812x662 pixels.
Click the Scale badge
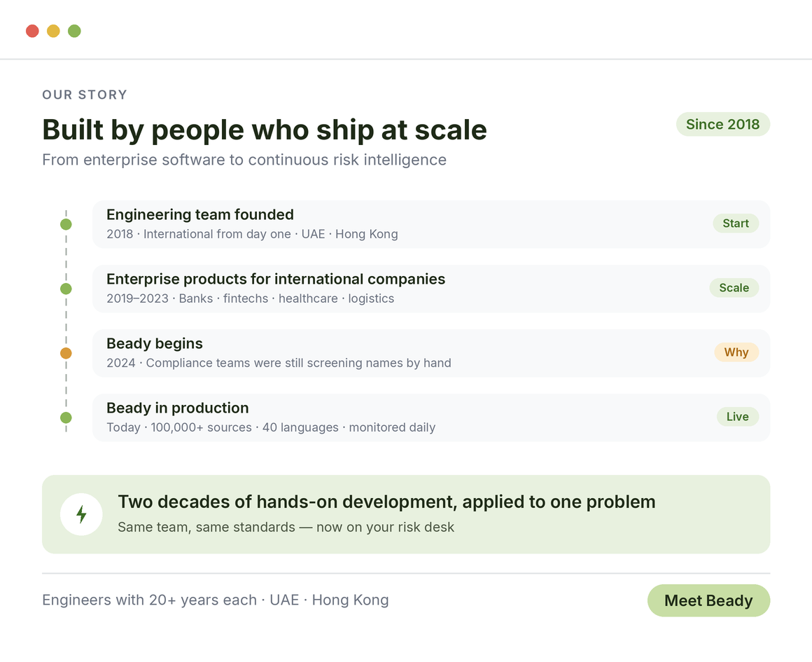pyautogui.click(x=734, y=288)
